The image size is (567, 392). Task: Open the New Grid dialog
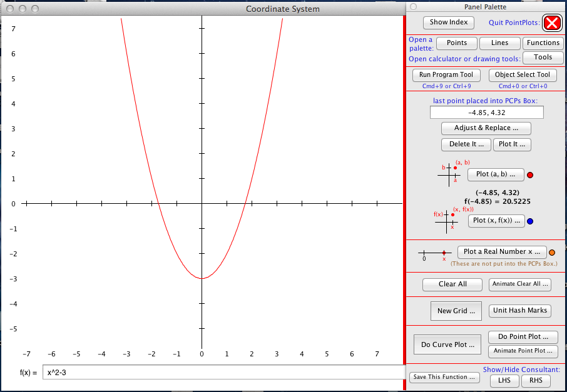click(x=456, y=311)
